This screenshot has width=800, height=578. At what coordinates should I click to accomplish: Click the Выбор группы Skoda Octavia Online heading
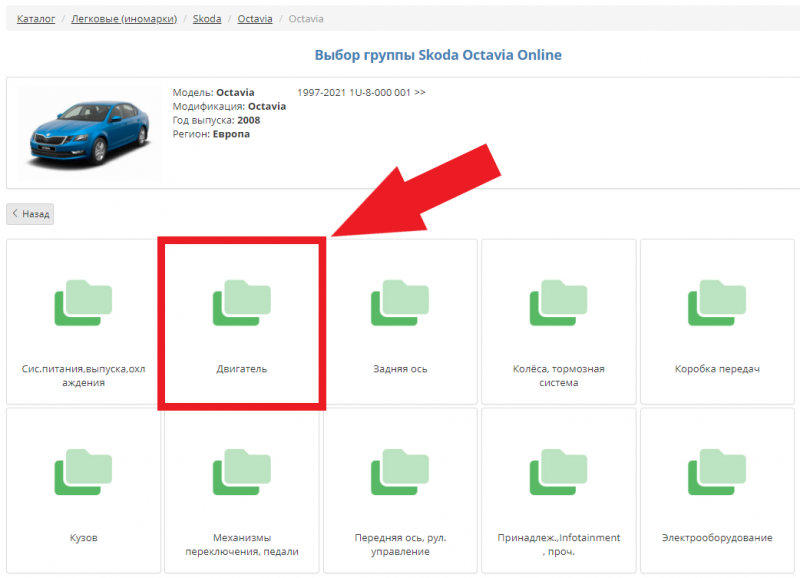click(x=438, y=55)
